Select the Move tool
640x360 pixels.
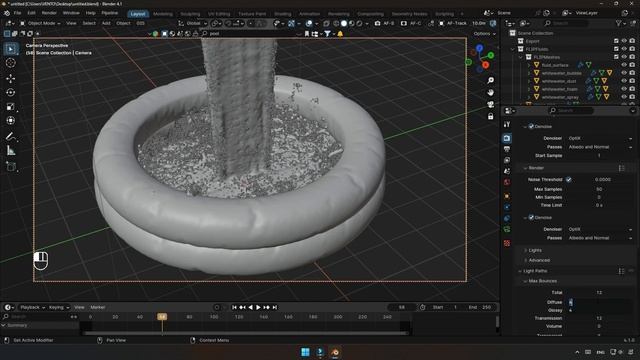point(11,78)
